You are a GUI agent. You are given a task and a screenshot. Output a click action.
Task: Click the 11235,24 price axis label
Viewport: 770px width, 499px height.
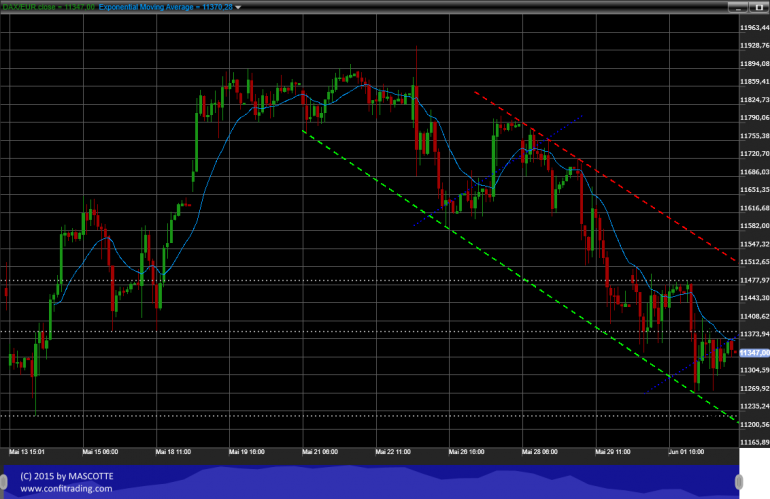click(x=755, y=406)
